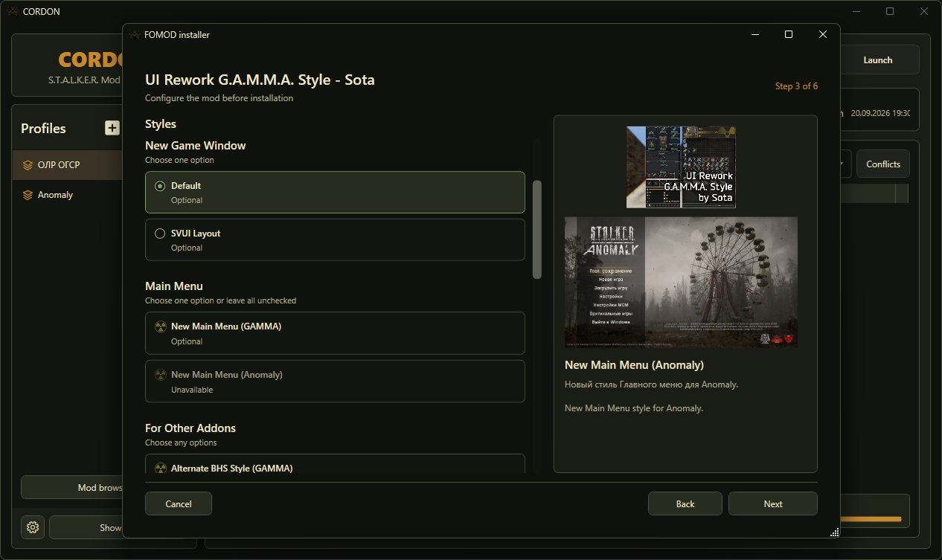Click the Profiles panel heading
This screenshot has height=560, width=942.
tap(43, 129)
